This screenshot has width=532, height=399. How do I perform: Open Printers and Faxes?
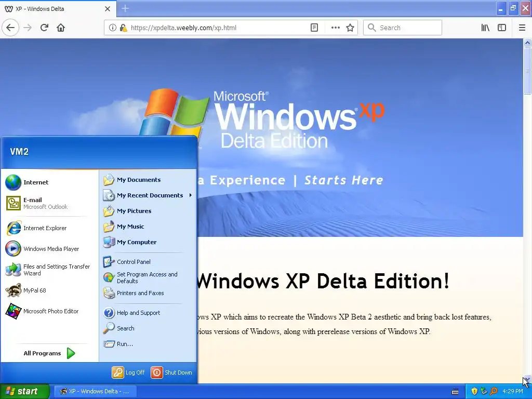148,293
